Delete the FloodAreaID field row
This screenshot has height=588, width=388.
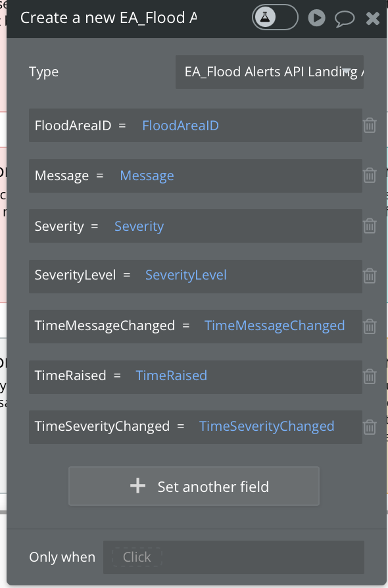coord(370,125)
